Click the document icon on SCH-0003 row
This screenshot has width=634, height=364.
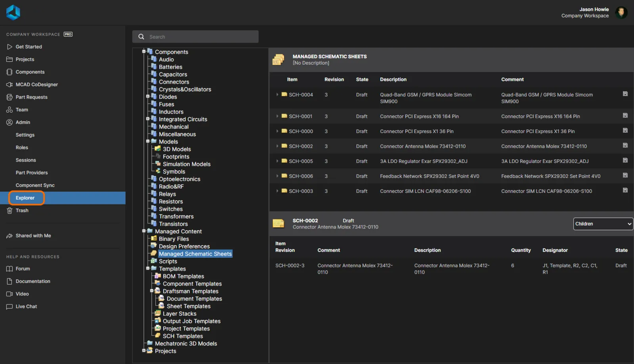(625, 191)
